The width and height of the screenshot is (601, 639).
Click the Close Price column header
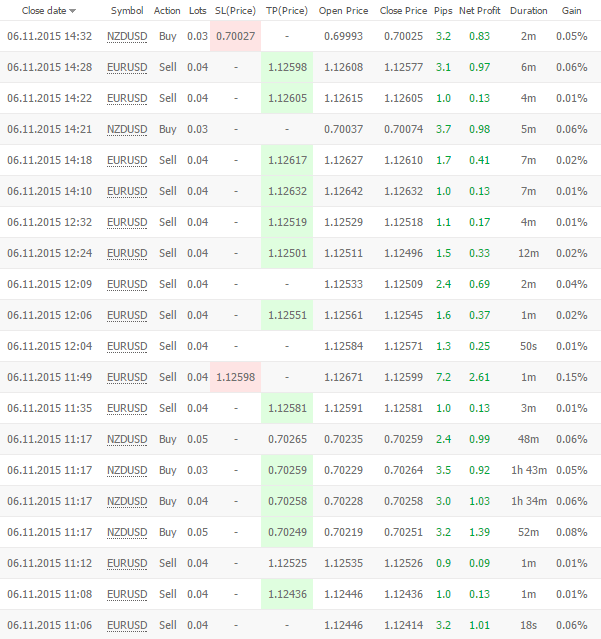[403, 11]
